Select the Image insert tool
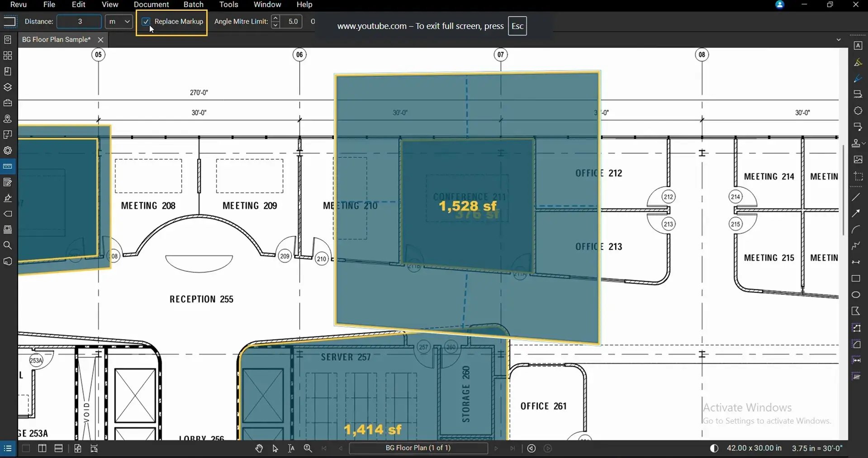The height and width of the screenshot is (458, 868). [858, 160]
